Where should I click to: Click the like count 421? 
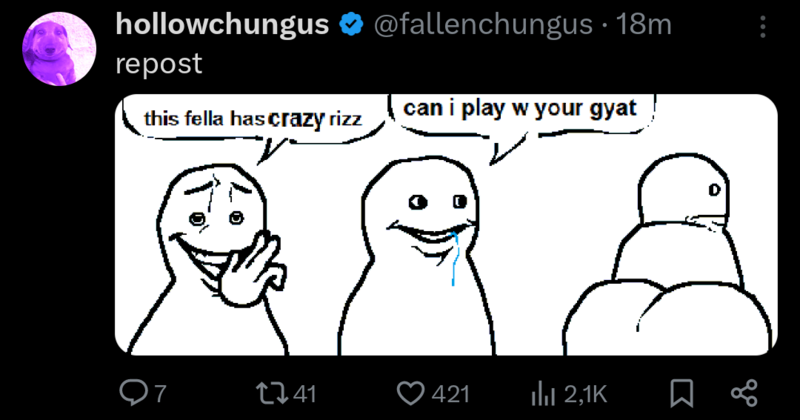[451, 394]
